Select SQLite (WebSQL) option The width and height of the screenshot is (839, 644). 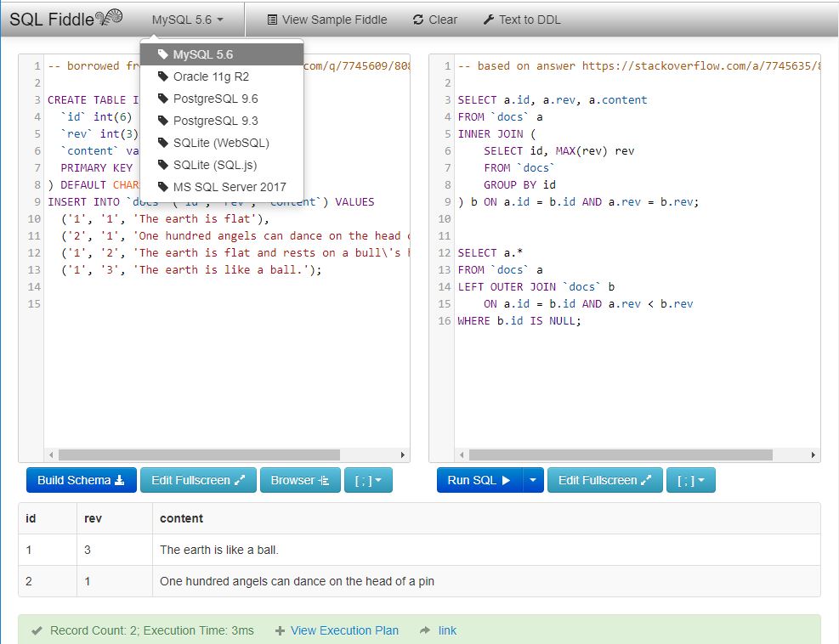point(222,142)
